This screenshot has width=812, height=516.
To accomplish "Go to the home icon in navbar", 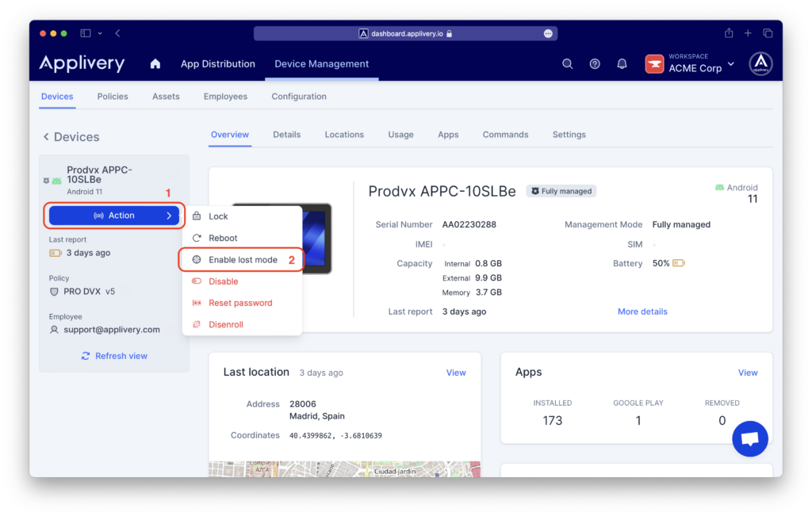I will [155, 63].
